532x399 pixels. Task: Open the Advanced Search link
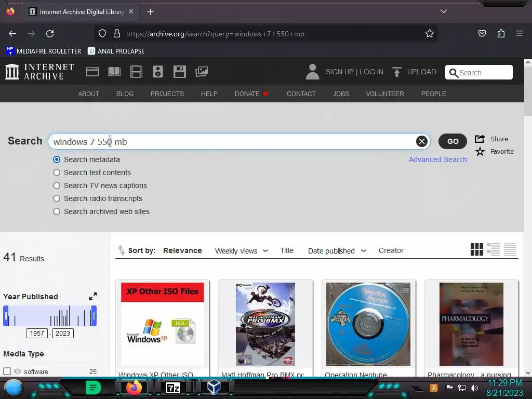click(x=437, y=159)
